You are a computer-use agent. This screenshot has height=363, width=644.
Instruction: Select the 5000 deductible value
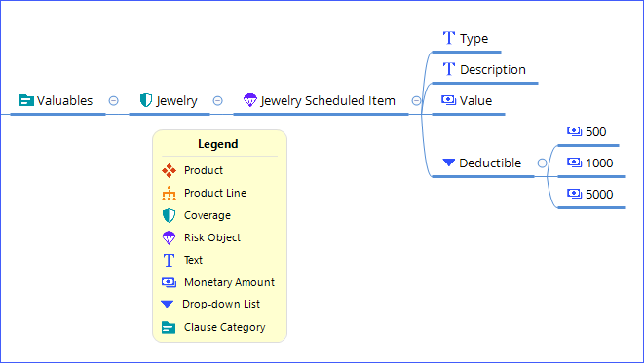[599, 194]
